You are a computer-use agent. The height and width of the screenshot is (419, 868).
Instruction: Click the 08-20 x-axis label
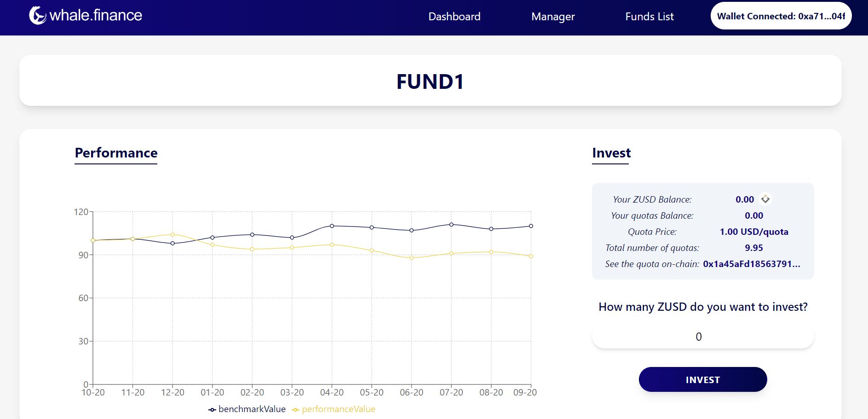pos(491,392)
